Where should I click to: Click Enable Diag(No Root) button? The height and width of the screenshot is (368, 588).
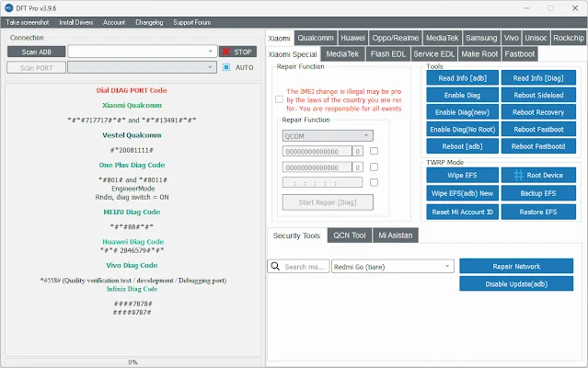point(462,130)
